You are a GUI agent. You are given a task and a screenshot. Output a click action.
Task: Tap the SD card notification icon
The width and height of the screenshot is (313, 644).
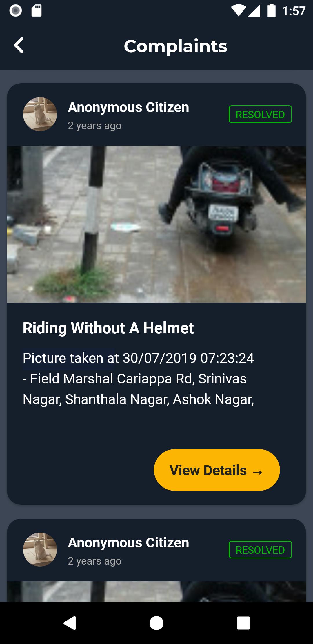click(37, 11)
